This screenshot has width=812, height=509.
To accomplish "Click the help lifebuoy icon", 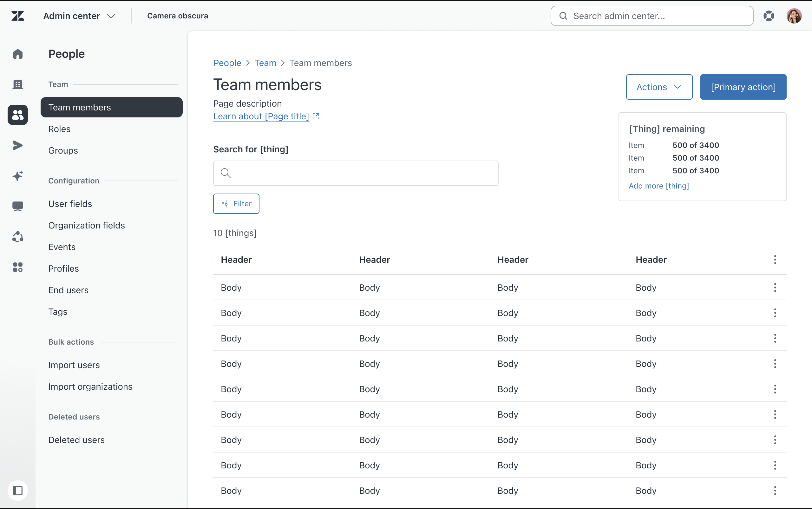I will [769, 16].
